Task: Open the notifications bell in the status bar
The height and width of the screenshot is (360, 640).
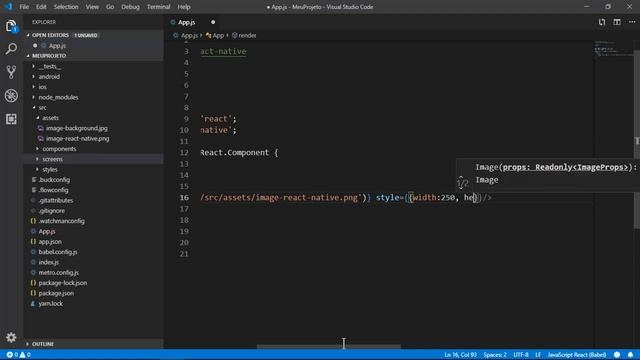Action: point(630,355)
